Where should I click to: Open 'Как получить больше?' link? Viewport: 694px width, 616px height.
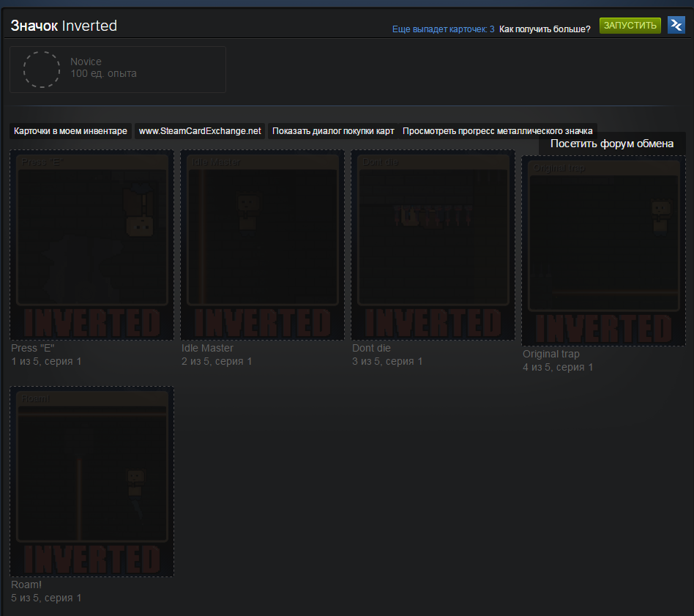pyautogui.click(x=545, y=29)
